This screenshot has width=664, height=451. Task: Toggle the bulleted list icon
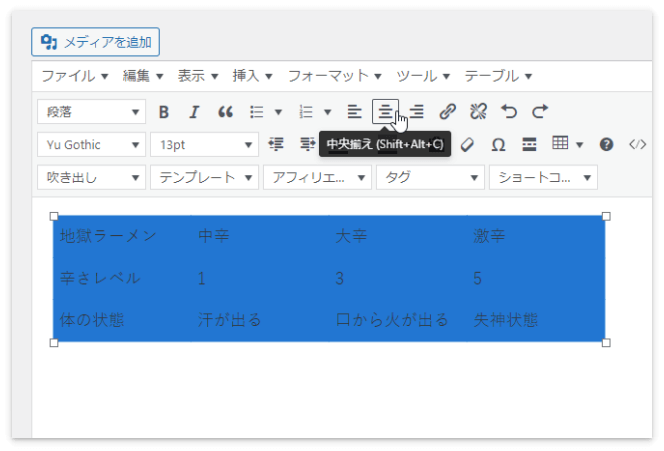click(x=257, y=112)
